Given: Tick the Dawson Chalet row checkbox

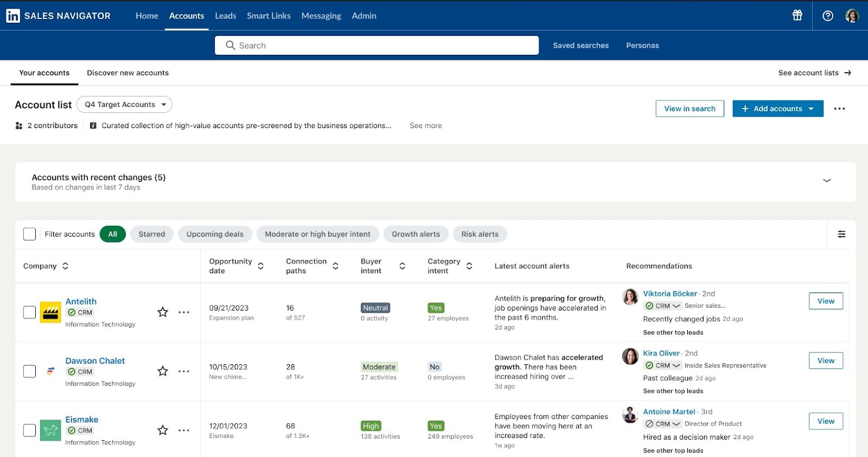Looking at the screenshot, I should tap(30, 371).
